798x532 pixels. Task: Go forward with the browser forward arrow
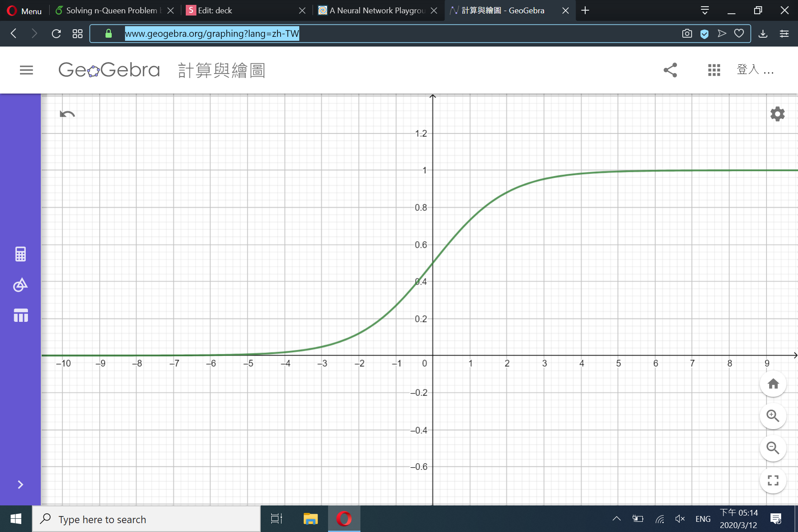click(34, 33)
